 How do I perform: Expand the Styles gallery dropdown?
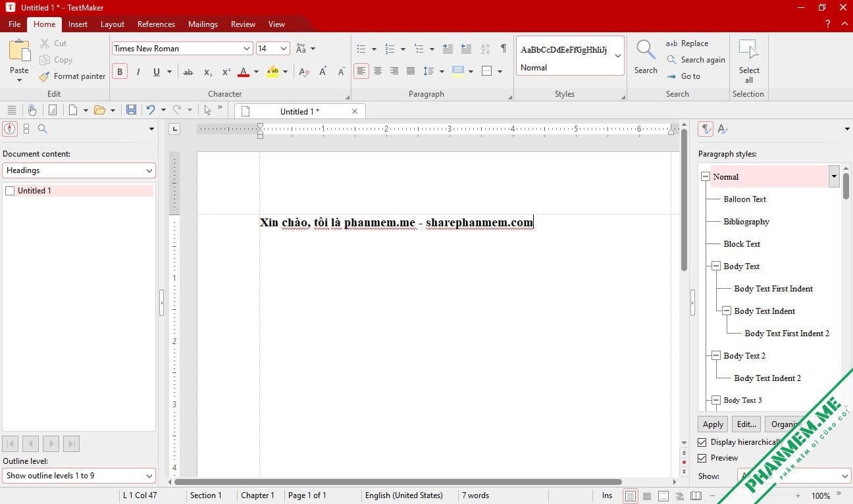(x=618, y=56)
